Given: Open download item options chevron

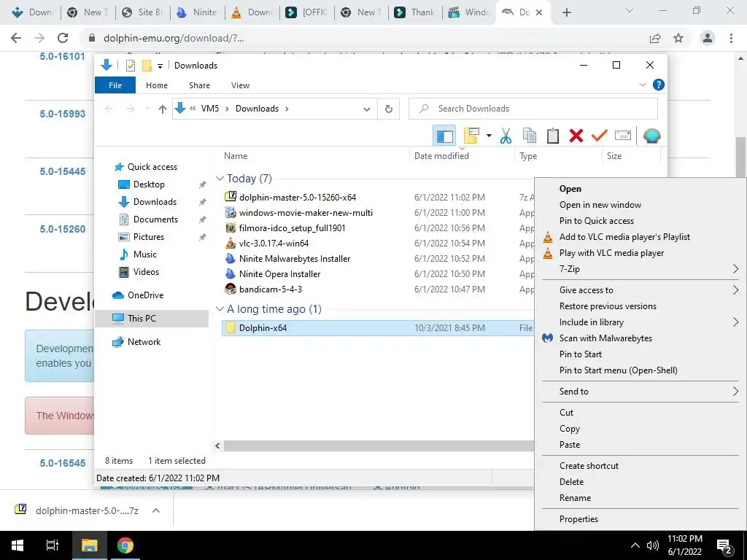Looking at the screenshot, I should point(156,510).
